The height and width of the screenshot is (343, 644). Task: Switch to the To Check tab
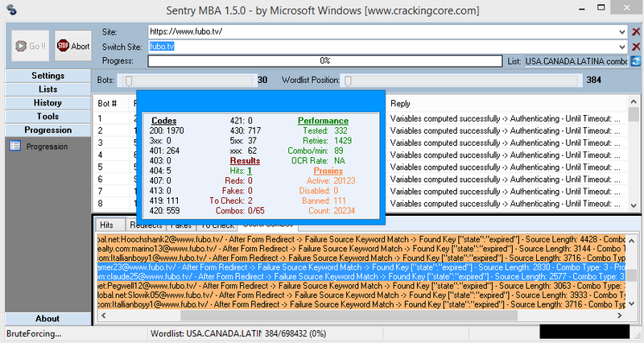coord(217,225)
